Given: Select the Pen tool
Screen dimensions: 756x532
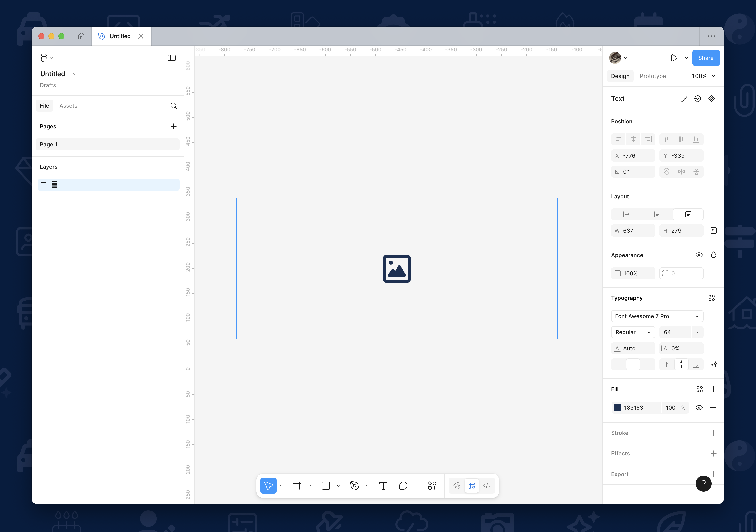Looking at the screenshot, I should click(x=354, y=486).
